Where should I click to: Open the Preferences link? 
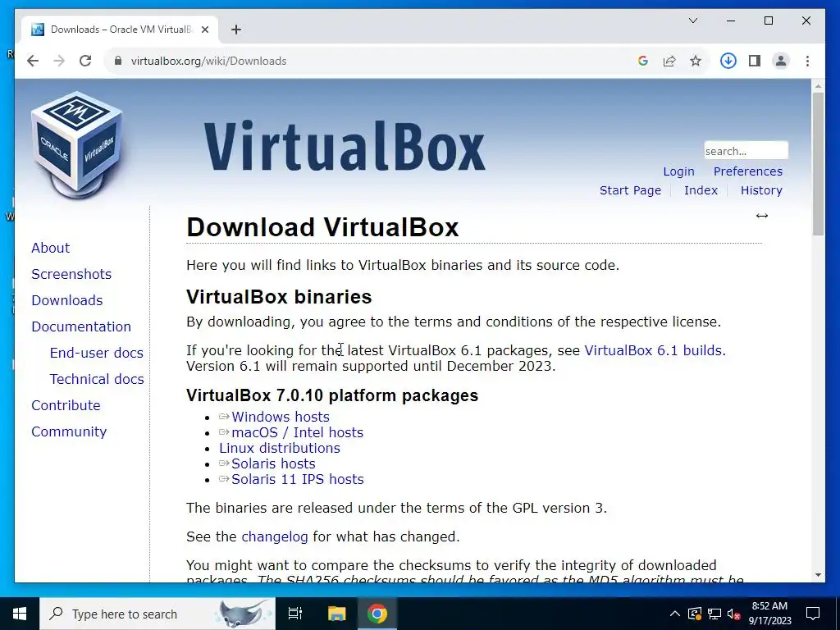click(748, 171)
